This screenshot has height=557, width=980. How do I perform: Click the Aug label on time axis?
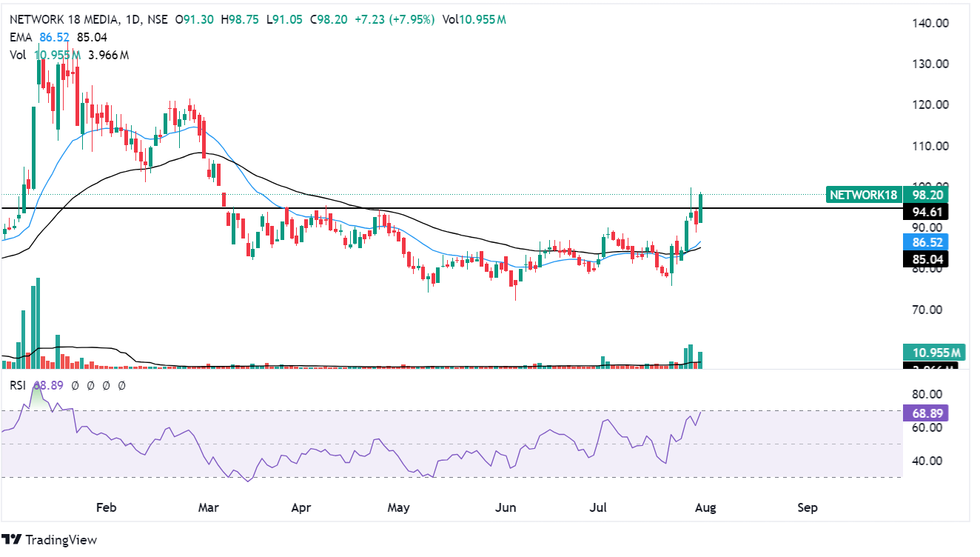pyautogui.click(x=702, y=508)
